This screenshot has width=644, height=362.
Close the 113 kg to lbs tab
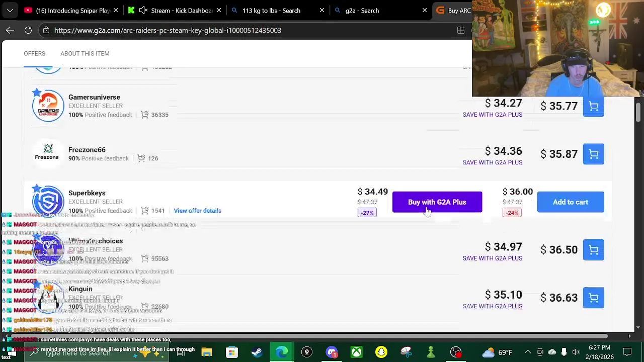click(321, 10)
